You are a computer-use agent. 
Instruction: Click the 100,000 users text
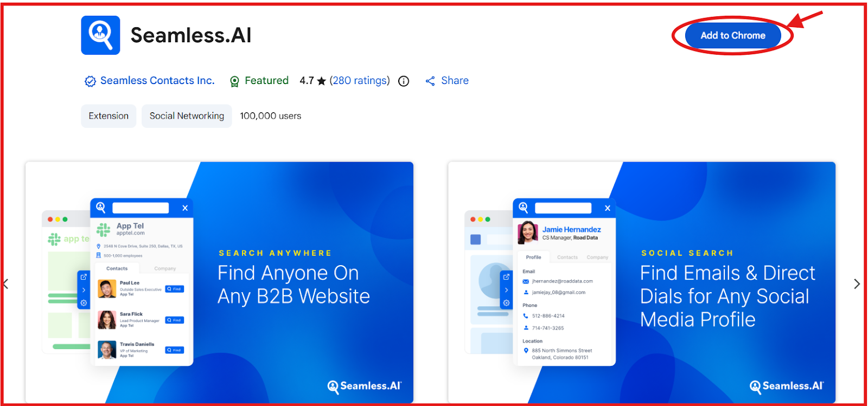pos(271,116)
